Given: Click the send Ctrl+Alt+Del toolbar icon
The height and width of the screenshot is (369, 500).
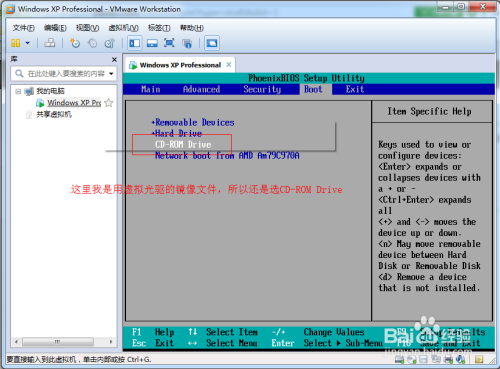Looking at the screenshot, I should point(50,43).
